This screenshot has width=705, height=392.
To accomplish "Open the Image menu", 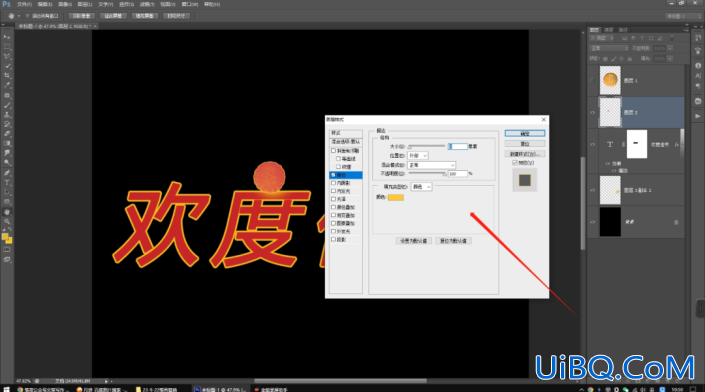I will coord(65,4).
